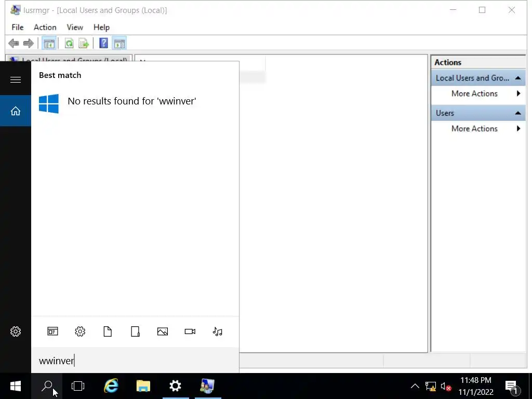Click the 'wwinver' search input field

135,361
